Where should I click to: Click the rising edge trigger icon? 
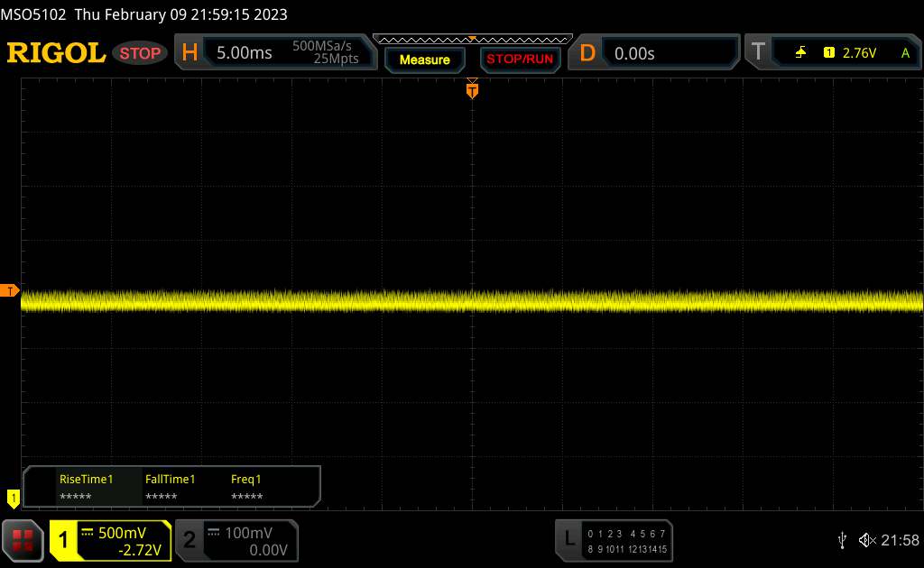800,53
